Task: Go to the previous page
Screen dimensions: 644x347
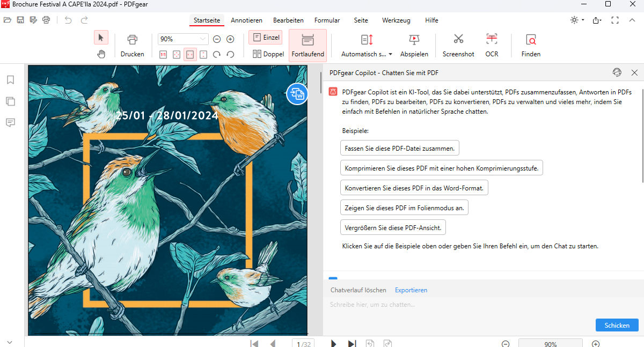Action: [x=272, y=343]
